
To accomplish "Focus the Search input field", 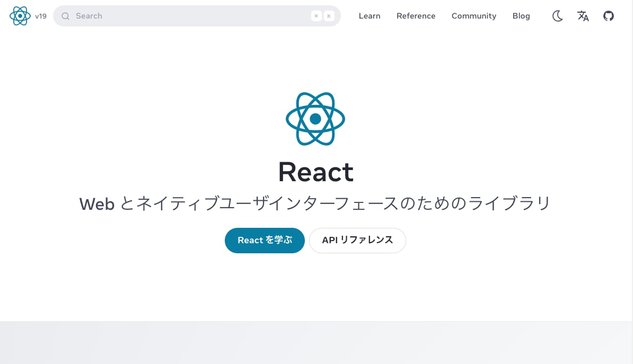I will (x=197, y=16).
